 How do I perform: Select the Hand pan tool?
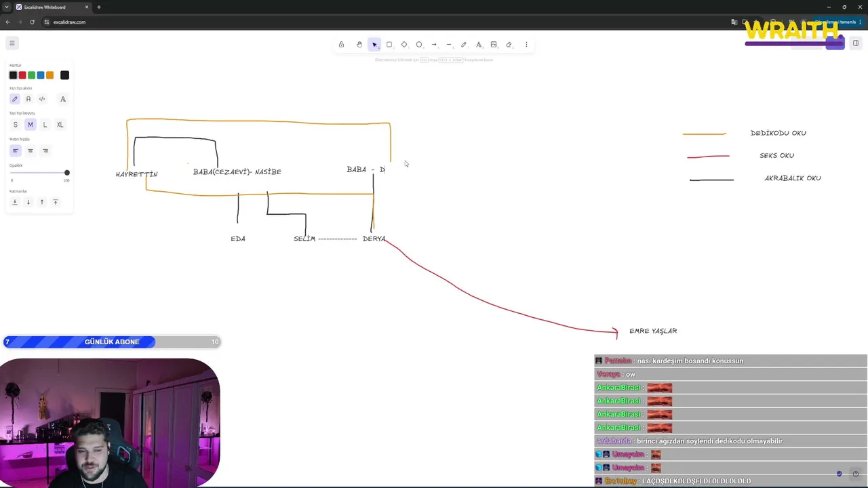tap(359, 45)
